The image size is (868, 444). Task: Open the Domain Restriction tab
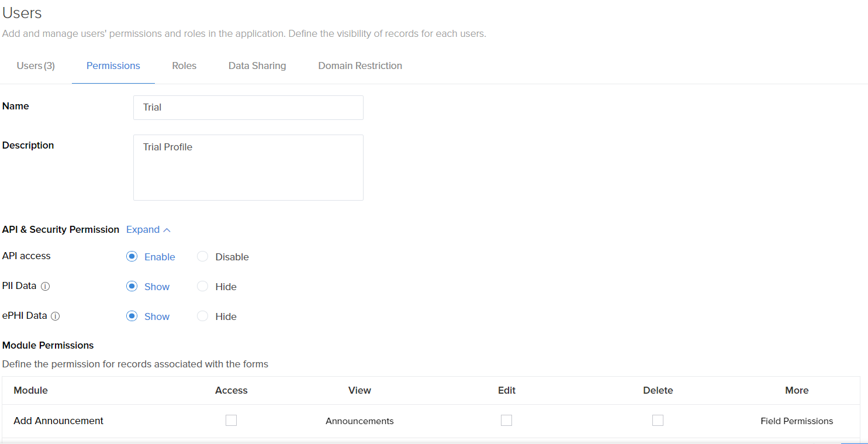360,66
